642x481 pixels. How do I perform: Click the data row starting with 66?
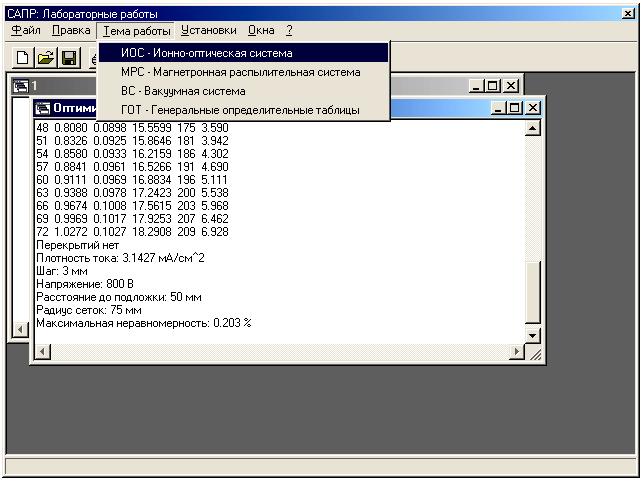132,206
